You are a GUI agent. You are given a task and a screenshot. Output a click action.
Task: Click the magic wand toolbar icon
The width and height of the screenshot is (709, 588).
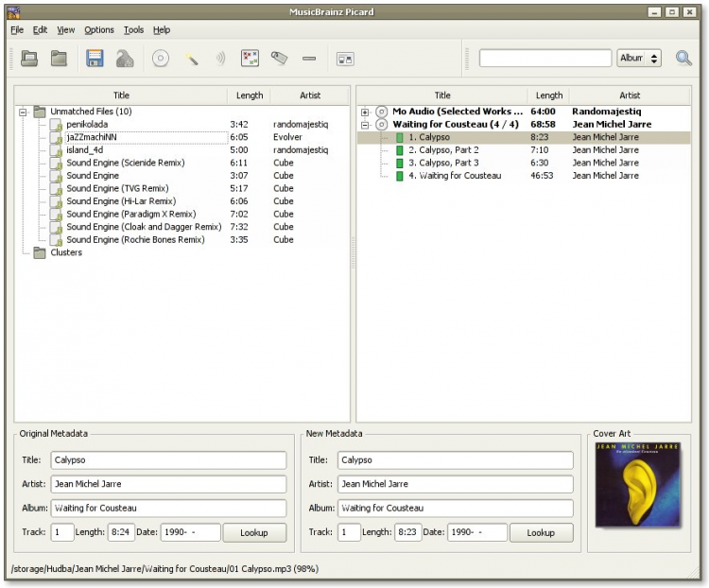(x=192, y=59)
